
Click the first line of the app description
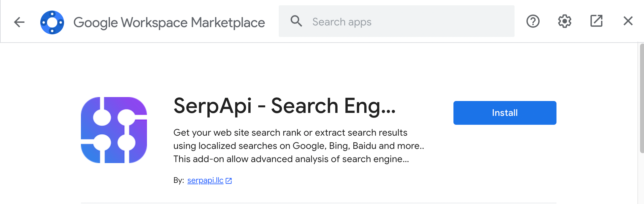click(290, 133)
